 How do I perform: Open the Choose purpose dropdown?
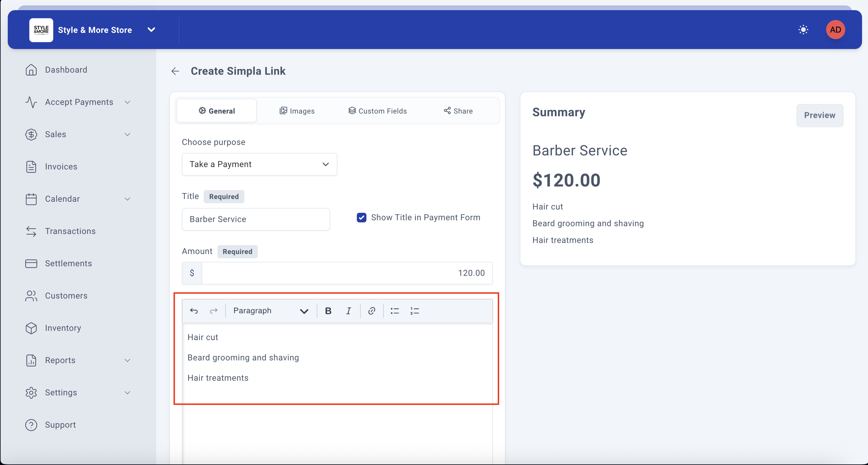[x=259, y=164]
